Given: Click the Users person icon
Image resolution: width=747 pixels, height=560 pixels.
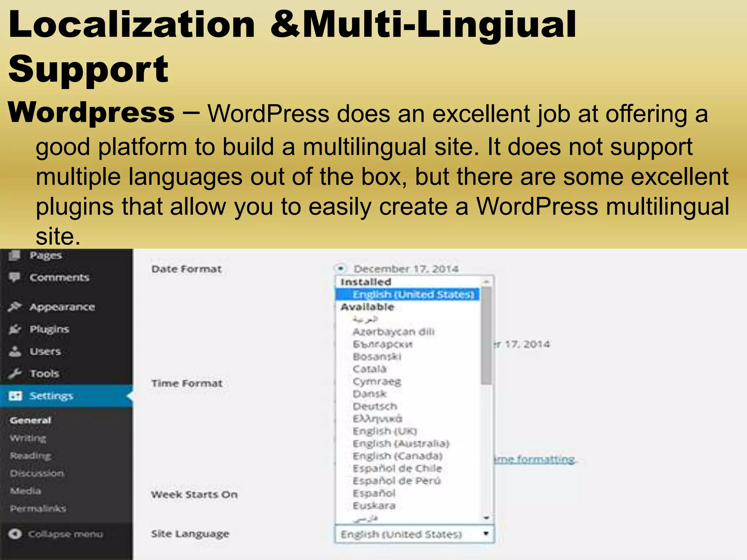Looking at the screenshot, I should click(15, 351).
